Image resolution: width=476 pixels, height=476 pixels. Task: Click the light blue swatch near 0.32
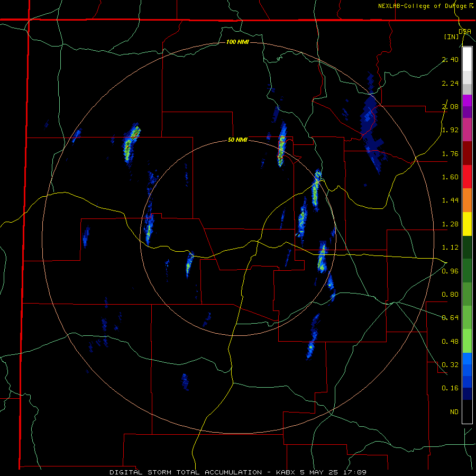(467, 359)
